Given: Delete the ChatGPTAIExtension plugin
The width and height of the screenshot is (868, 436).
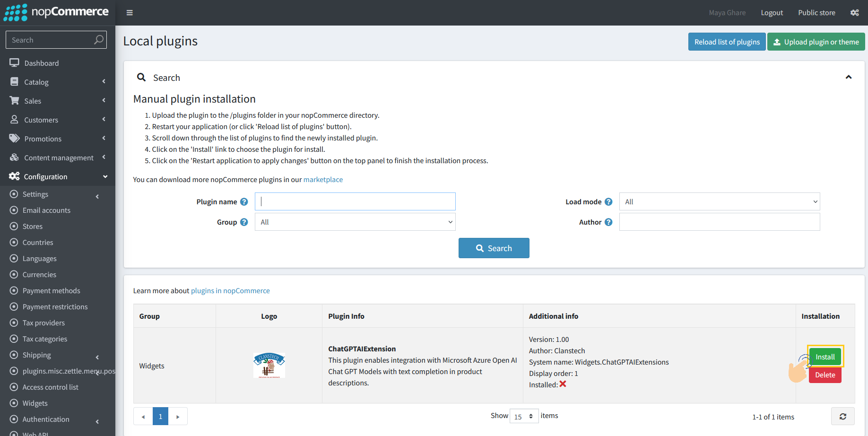Looking at the screenshot, I should 825,375.
